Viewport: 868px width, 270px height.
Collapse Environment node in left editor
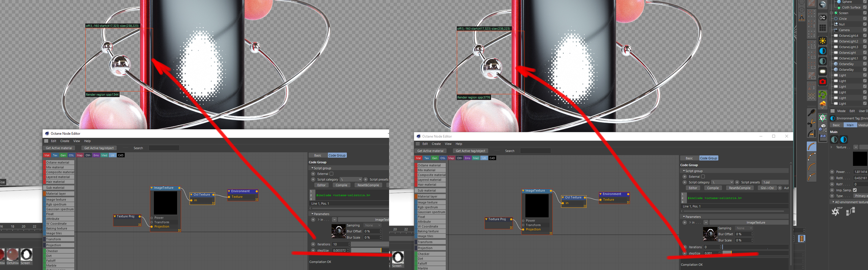229,191
